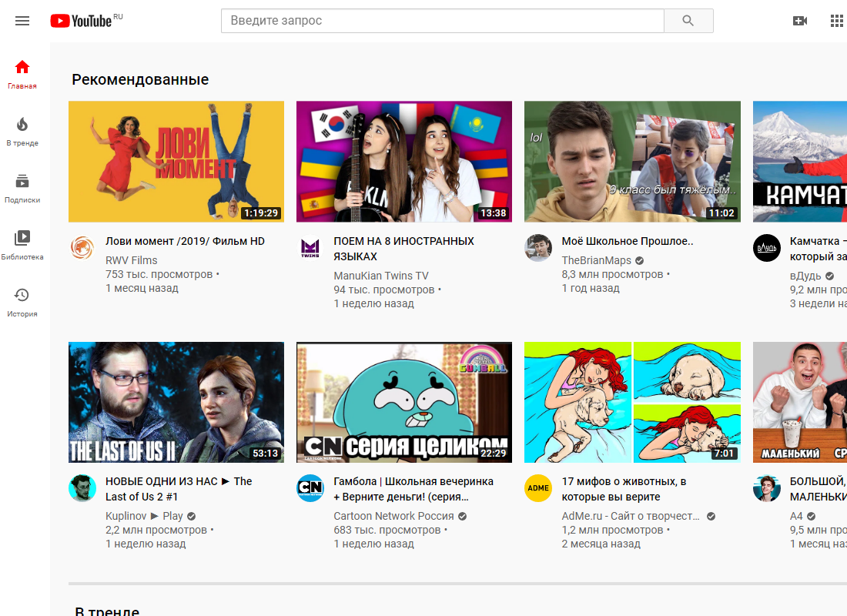Viewport: 847px width, 616px height.
Task: Play the МАЛЕНЬКИЙ milkshake thumbnail
Action: click(800, 402)
